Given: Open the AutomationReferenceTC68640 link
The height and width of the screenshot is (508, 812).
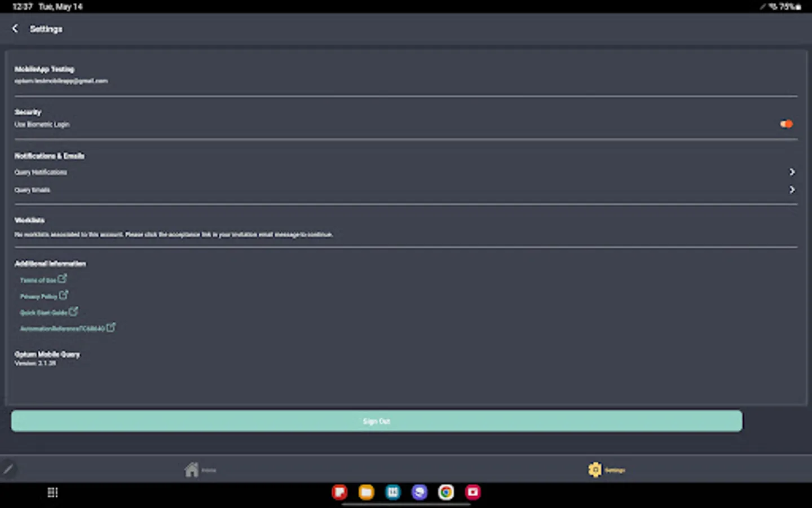Looking at the screenshot, I should click(x=67, y=328).
